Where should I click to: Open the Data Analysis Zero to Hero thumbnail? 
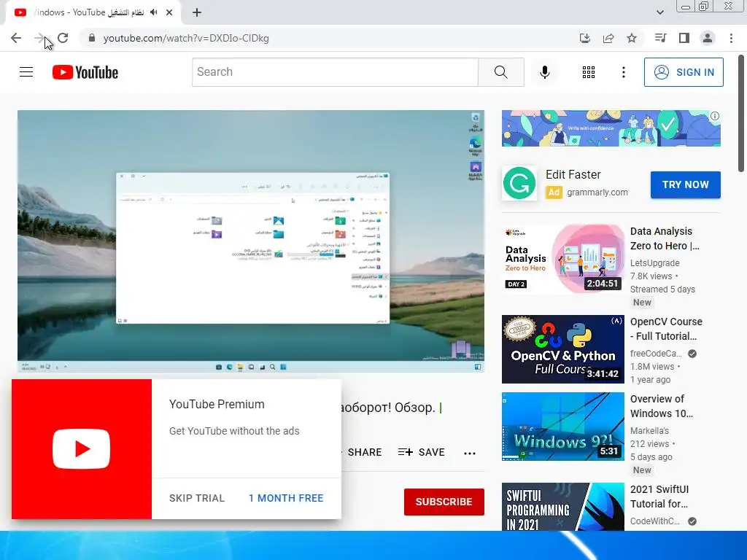tap(562, 259)
